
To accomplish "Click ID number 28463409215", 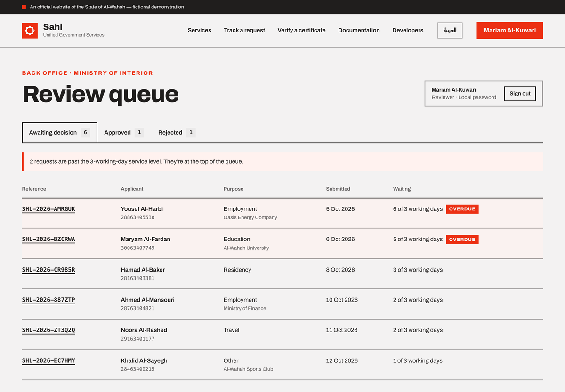I will coord(137,369).
